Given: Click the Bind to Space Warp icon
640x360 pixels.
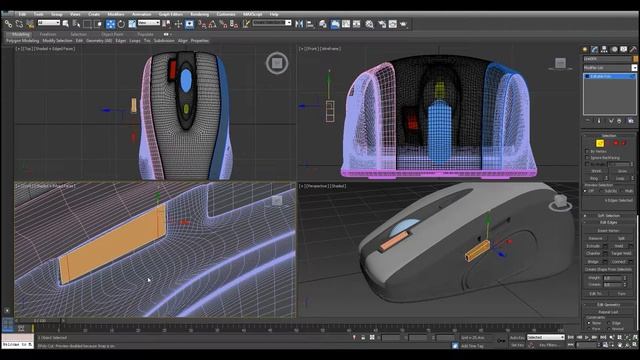Looking at the screenshot, I should 30,24.
